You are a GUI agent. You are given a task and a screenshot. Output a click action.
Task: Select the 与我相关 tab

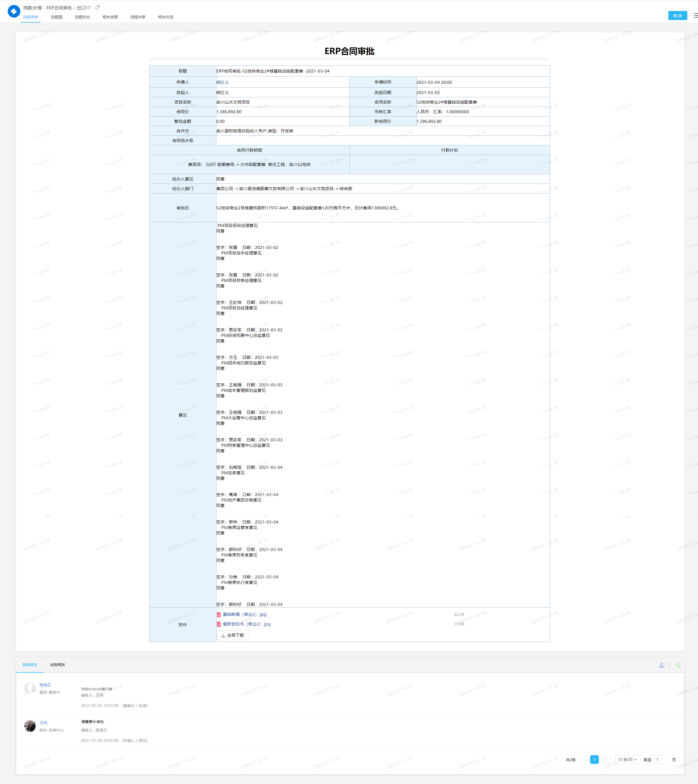[x=58, y=665]
